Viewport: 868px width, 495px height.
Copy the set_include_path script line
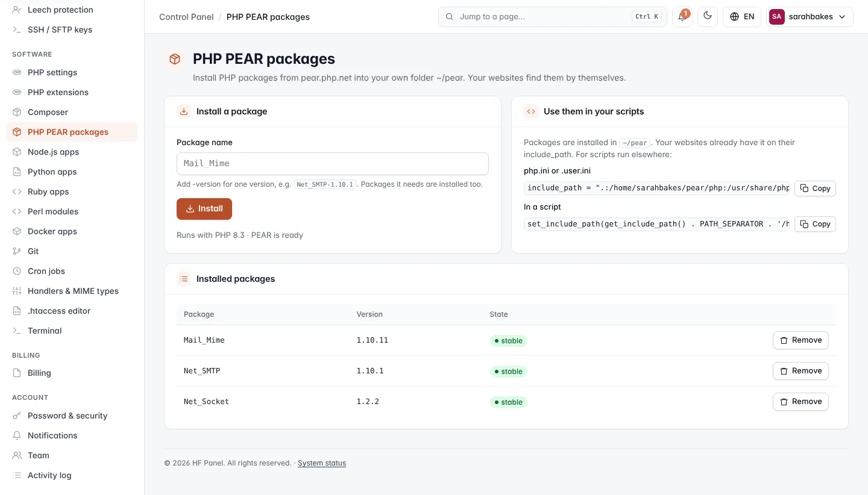[815, 223]
